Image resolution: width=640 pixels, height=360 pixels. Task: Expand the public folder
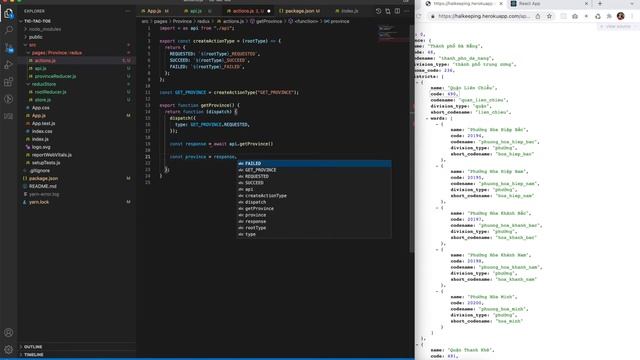[x=36, y=37]
